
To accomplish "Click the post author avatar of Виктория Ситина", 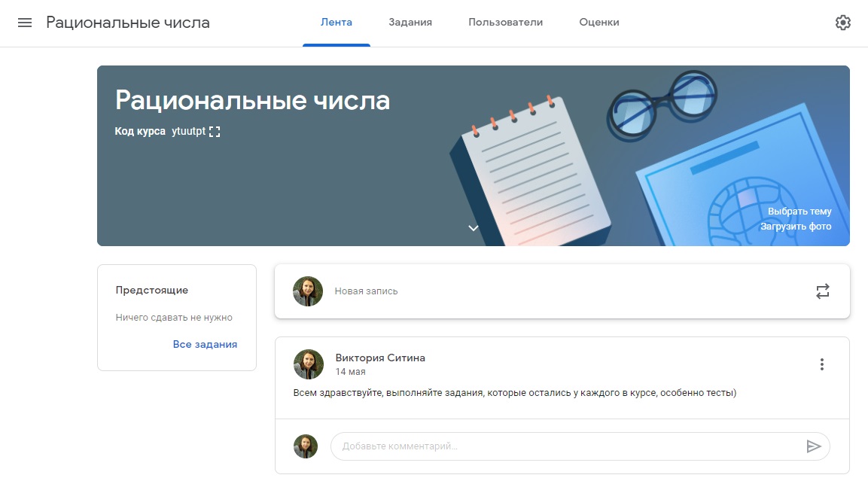I will [x=308, y=364].
